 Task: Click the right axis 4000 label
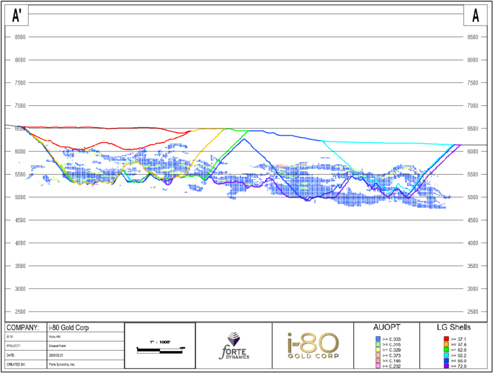(x=472, y=243)
